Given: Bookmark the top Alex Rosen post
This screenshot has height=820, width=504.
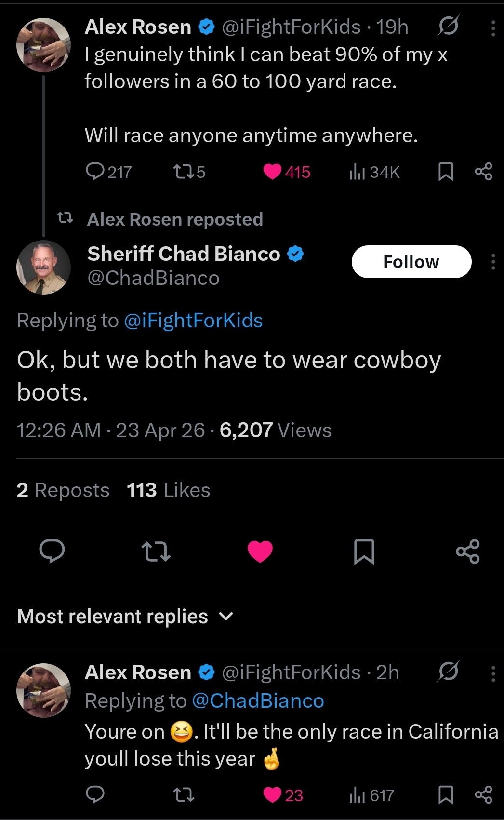Looking at the screenshot, I should pyautogui.click(x=446, y=172).
